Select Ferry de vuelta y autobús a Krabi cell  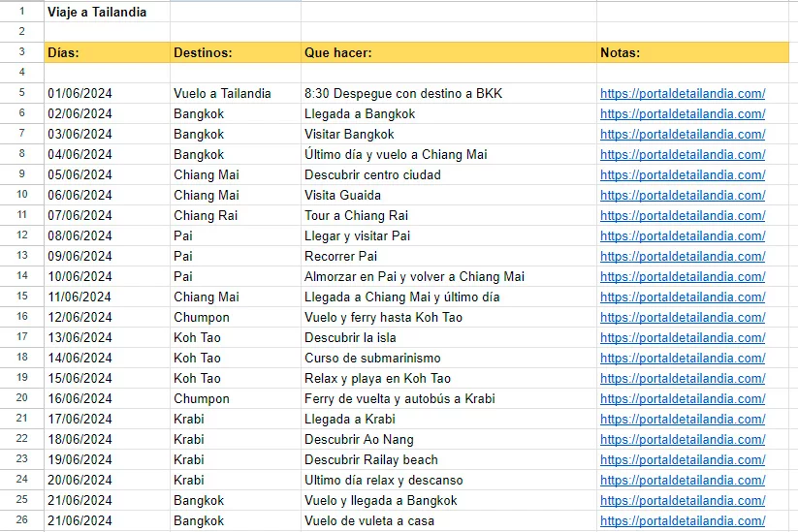click(448, 398)
